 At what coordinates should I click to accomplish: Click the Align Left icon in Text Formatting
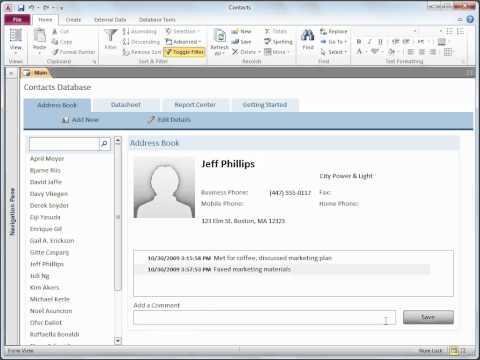(411, 52)
